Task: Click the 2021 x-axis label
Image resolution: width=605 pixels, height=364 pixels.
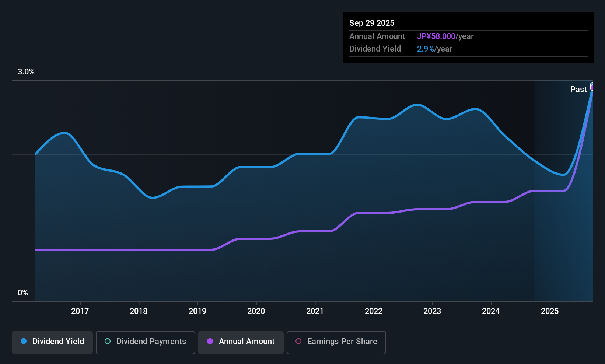Action: (x=315, y=311)
